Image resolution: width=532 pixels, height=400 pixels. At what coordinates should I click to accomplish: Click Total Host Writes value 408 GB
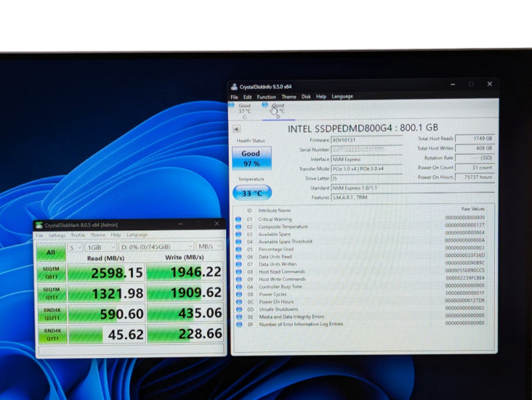(x=474, y=148)
